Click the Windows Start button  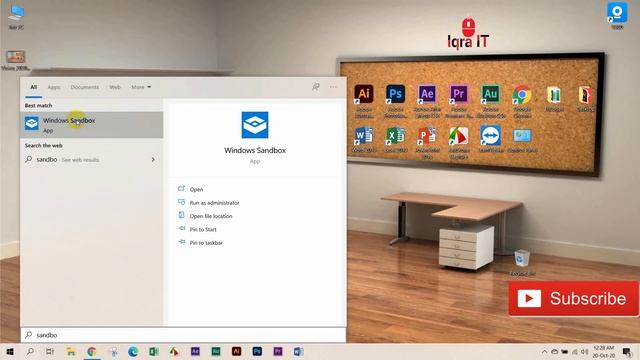pos(10,351)
